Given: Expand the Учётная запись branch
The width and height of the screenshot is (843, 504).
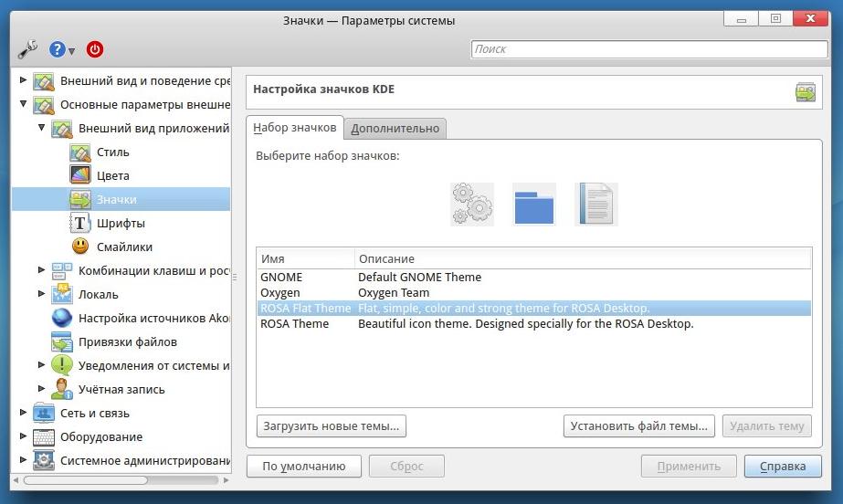Looking at the screenshot, I should (x=41, y=388).
